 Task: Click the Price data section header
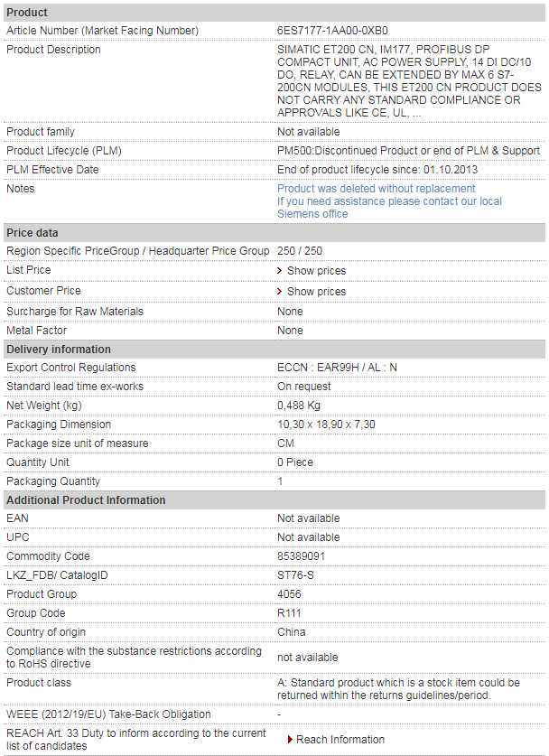coord(274,233)
